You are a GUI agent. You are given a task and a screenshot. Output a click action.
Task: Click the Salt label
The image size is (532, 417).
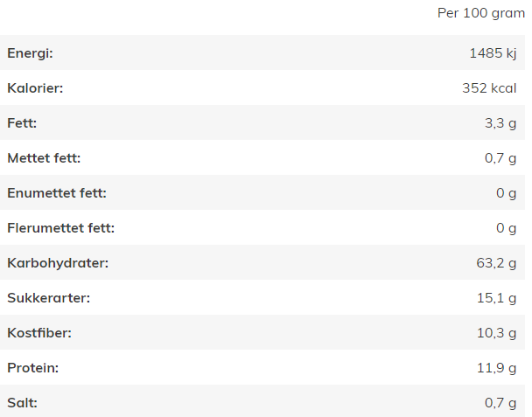(x=23, y=403)
